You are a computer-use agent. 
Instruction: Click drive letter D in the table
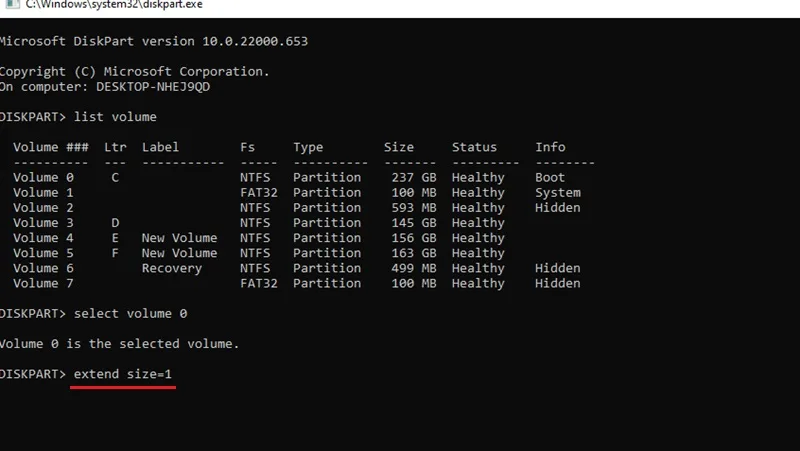(x=115, y=223)
